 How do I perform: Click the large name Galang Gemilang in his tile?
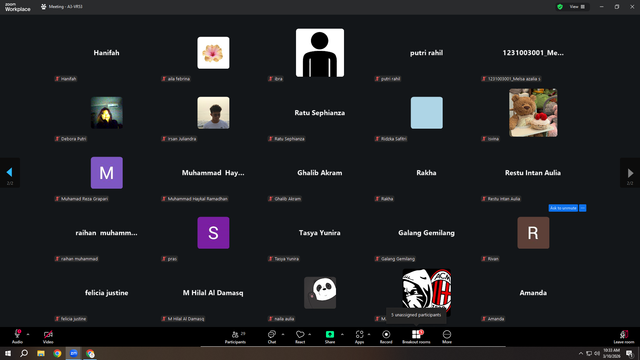tap(427, 233)
